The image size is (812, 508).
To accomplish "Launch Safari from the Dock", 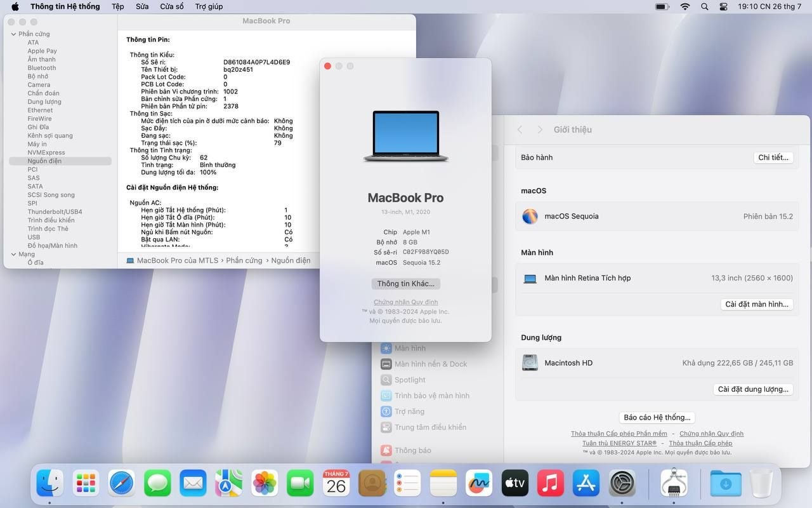I will pos(121,484).
